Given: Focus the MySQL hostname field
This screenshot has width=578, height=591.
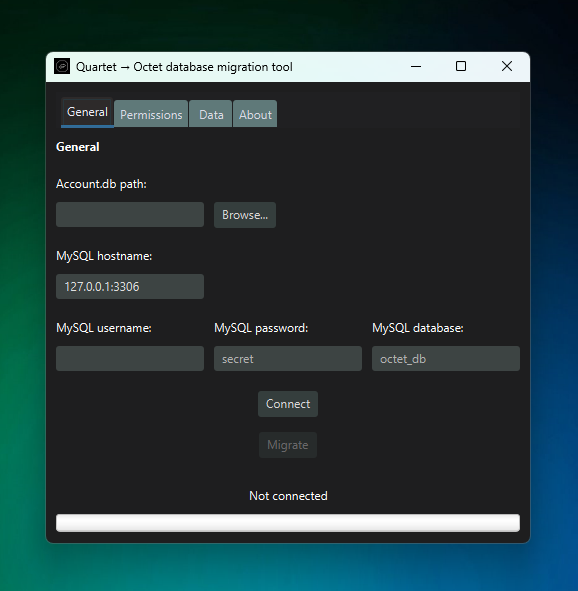Looking at the screenshot, I should (x=130, y=286).
